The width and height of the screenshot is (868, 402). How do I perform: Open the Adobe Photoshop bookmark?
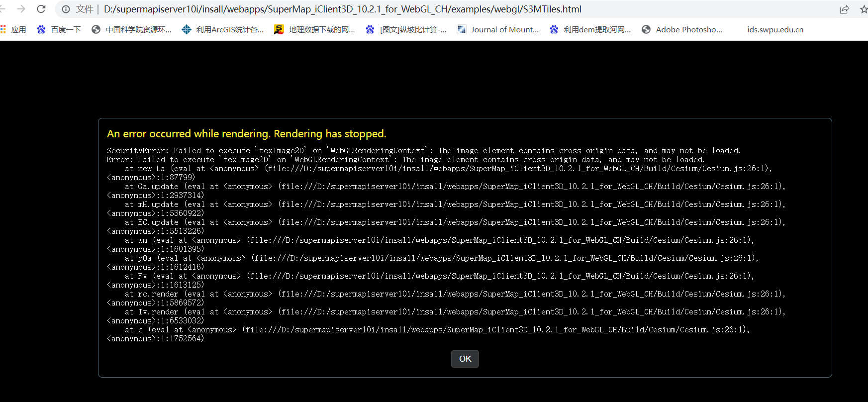[682, 29]
